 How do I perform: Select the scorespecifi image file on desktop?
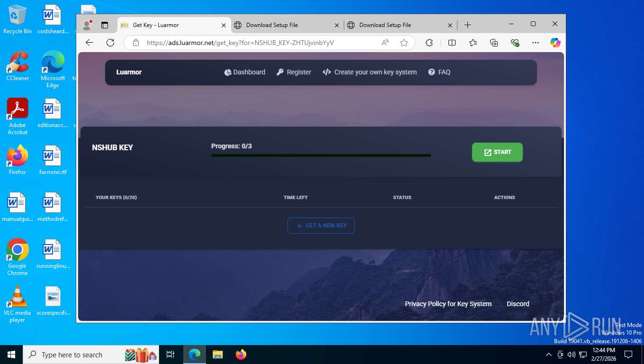pyautogui.click(x=53, y=301)
